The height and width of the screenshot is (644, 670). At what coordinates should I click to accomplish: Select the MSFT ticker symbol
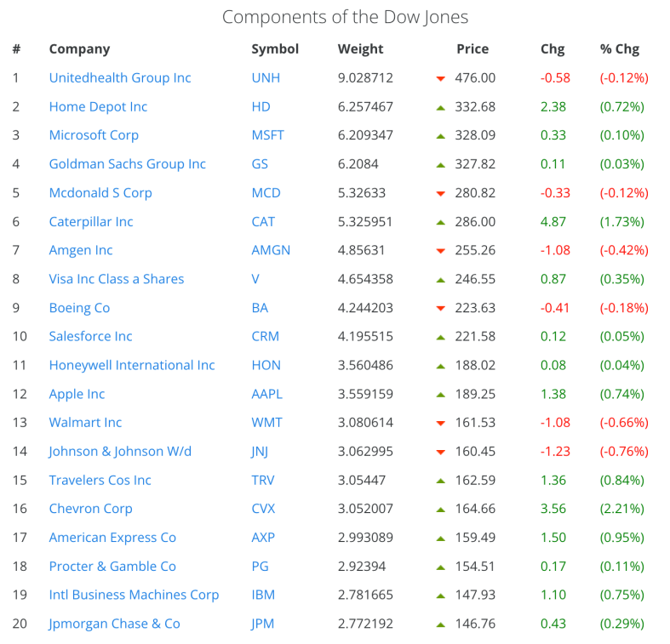(x=268, y=135)
